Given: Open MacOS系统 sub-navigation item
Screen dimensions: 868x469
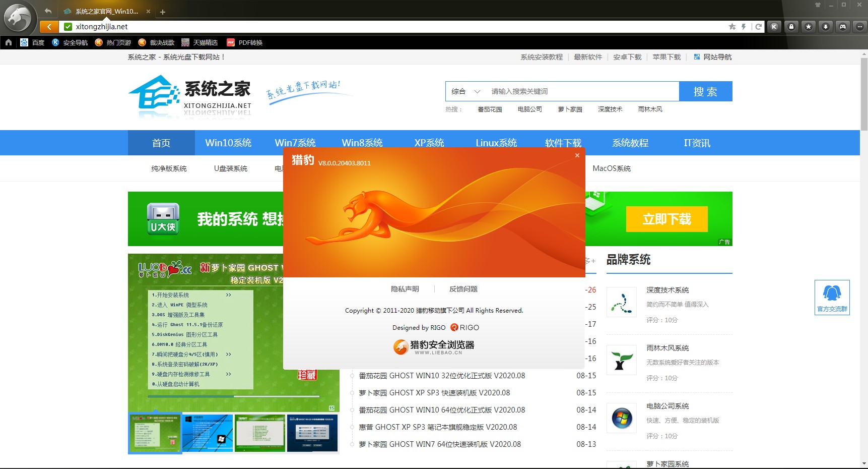Looking at the screenshot, I should click(x=612, y=168).
